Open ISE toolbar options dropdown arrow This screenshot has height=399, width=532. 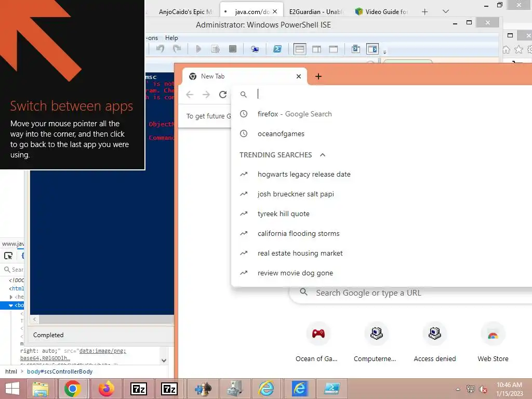(x=385, y=52)
